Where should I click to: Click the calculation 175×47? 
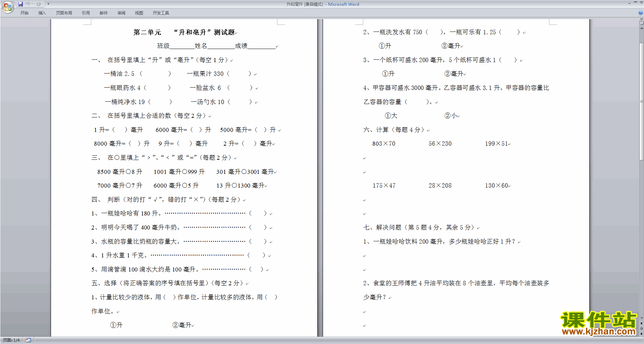click(x=384, y=186)
